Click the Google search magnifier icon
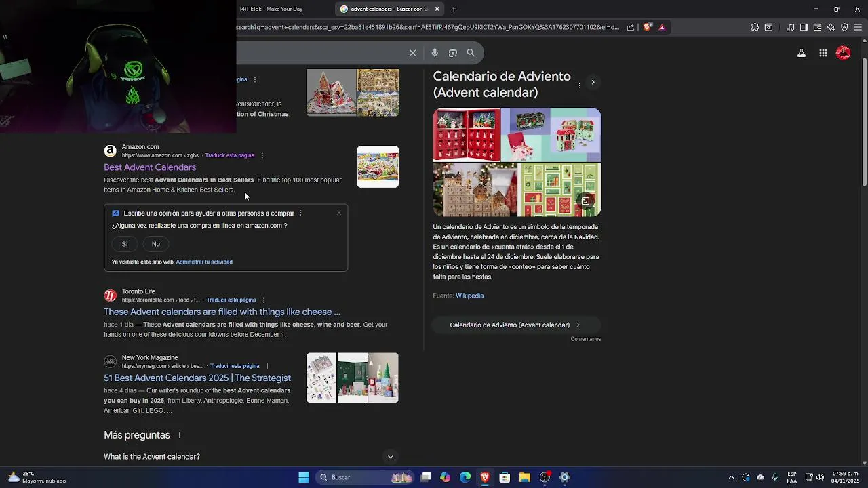 471,53
